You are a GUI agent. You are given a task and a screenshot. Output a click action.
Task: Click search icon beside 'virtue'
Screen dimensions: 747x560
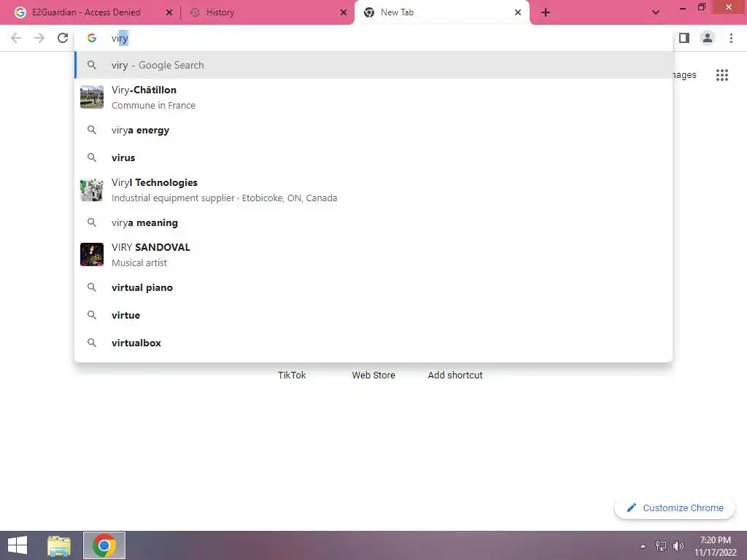pyautogui.click(x=92, y=315)
